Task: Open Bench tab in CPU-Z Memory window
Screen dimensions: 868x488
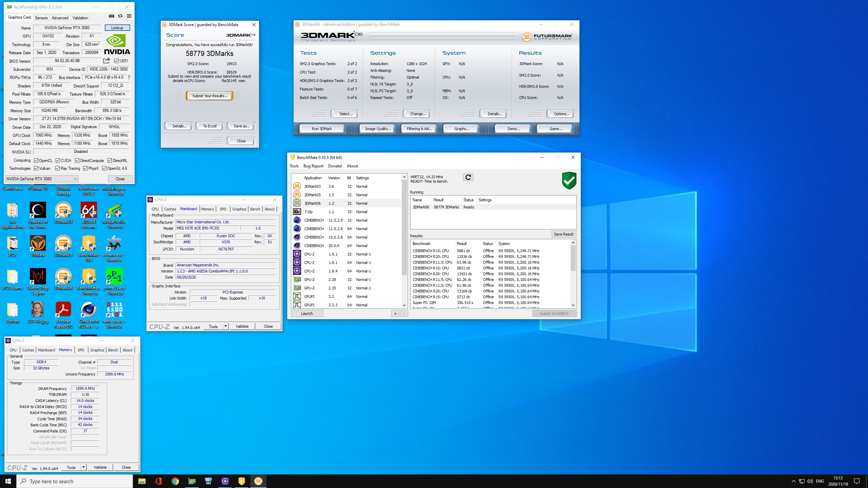Action: click(113, 350)
